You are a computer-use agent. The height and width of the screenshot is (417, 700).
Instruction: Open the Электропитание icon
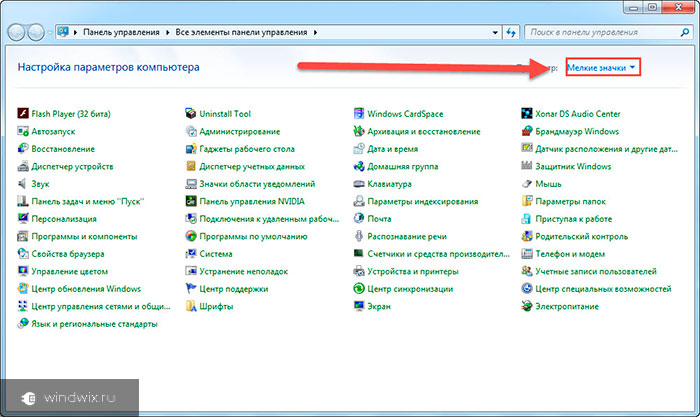click(x=527, y=306)
